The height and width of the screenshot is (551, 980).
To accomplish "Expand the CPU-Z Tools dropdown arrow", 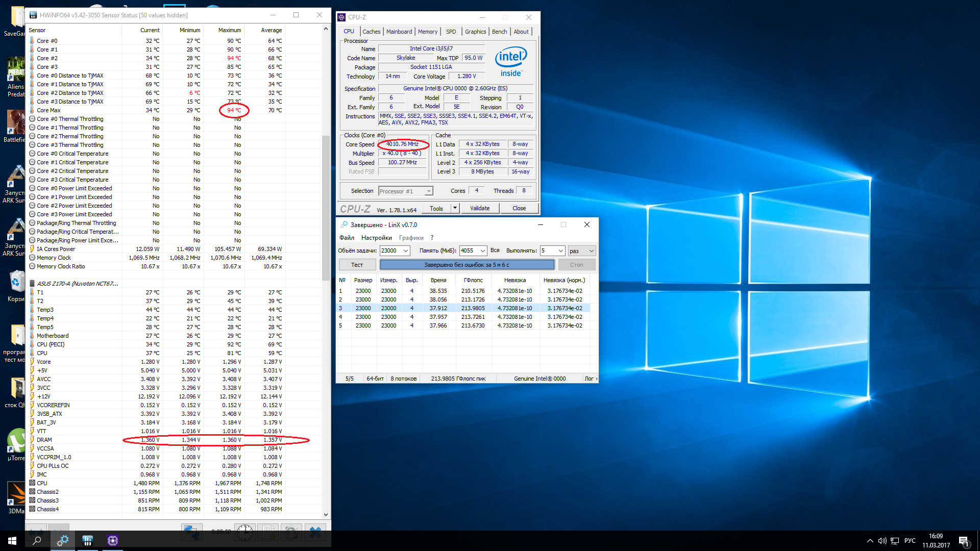I will point(455,208).
